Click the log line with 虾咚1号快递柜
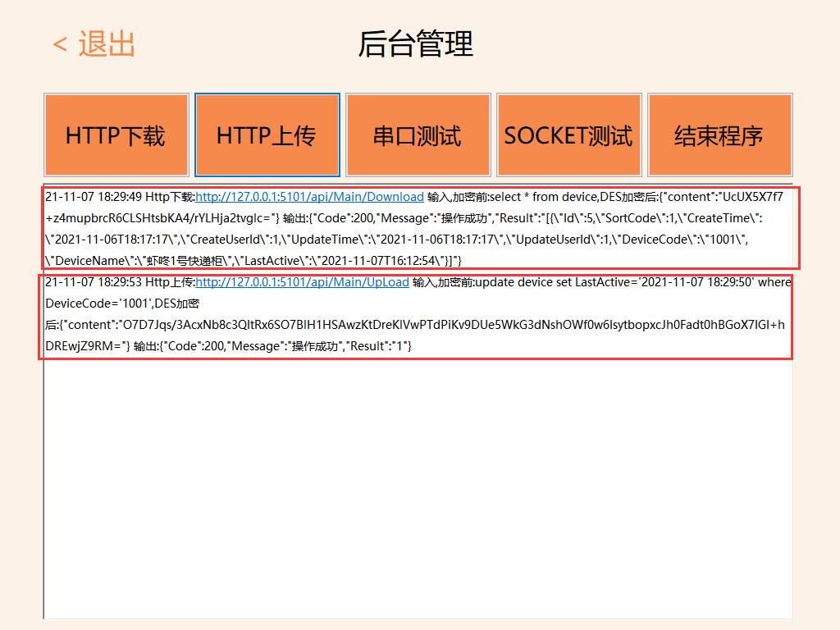The height and width of the screenshot is (630, 840). point(253,261)
